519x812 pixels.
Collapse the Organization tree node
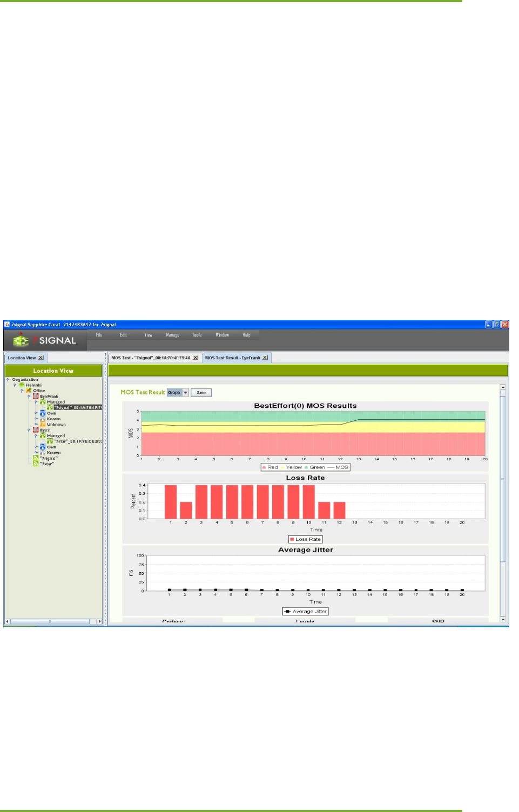[x=8, y=380]
